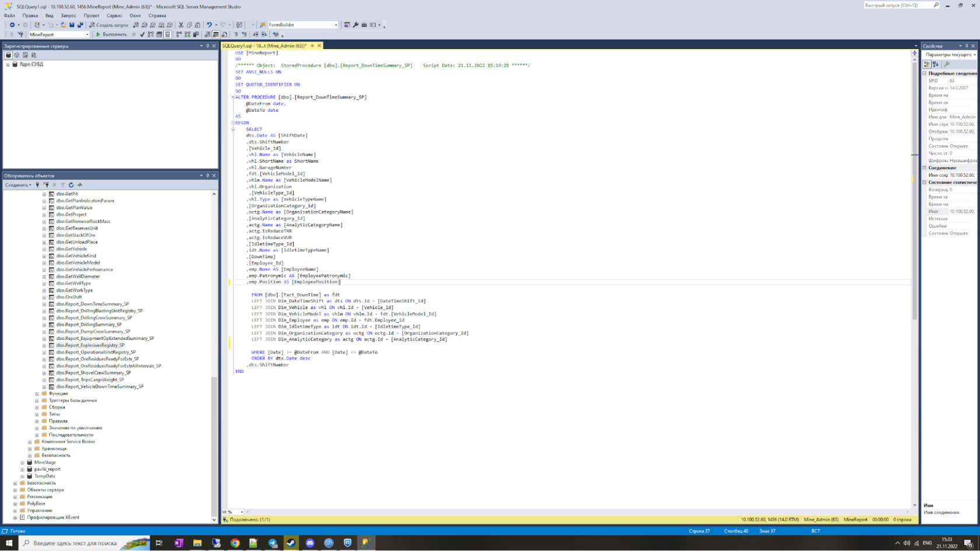Screen dimensions: 980x551
Task: Click the Save file icon in toolbar
Action: click(x=72, y=25)
